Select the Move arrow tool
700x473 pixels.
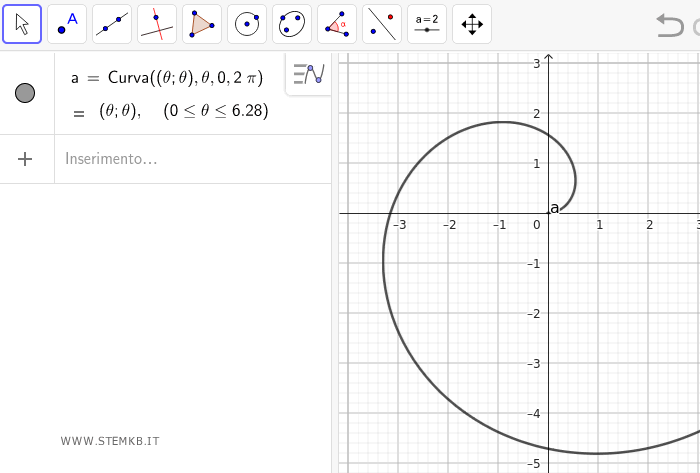pyautogui.click(x=22, y=24)
